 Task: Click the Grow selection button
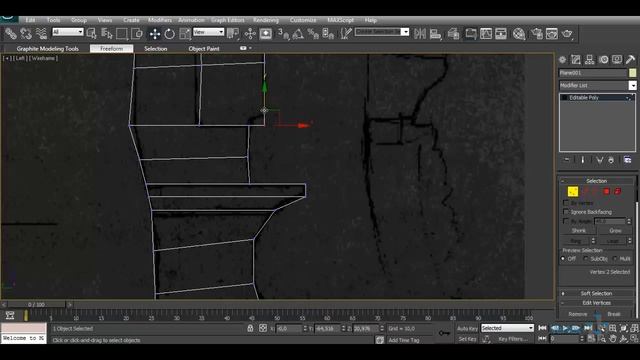[x=615, y=231]
